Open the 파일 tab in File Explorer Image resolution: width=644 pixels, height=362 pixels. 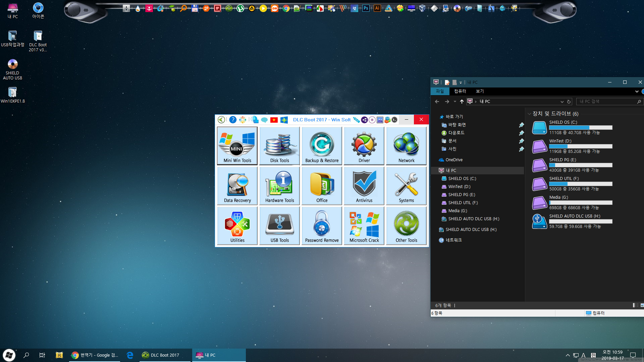[x=440, y=91]
